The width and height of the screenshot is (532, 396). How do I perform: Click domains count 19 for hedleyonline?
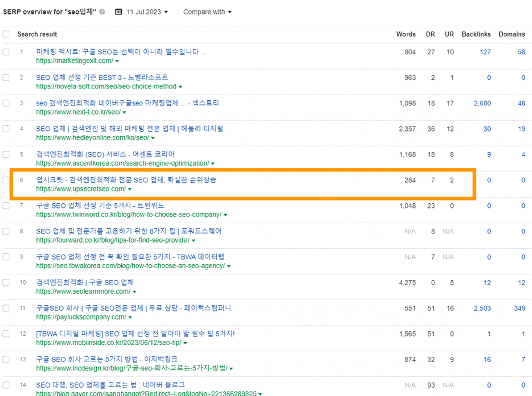point(521,129)
